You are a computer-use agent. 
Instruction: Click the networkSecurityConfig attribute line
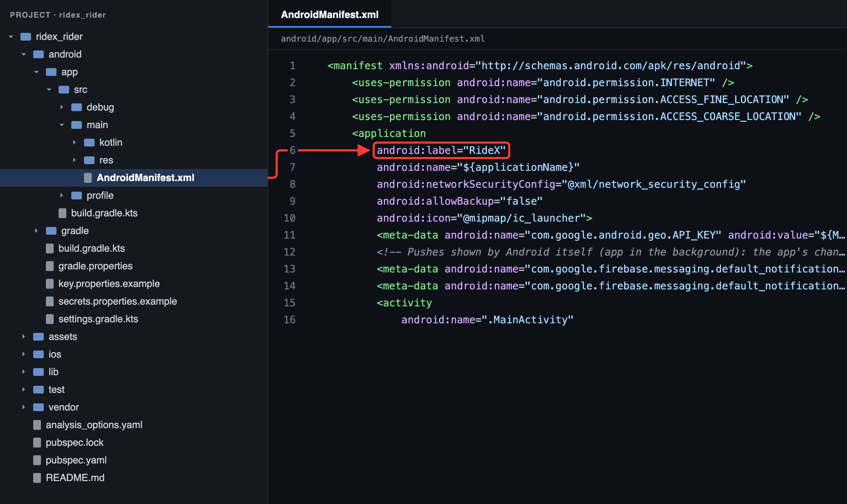click(x=561, y=184)
